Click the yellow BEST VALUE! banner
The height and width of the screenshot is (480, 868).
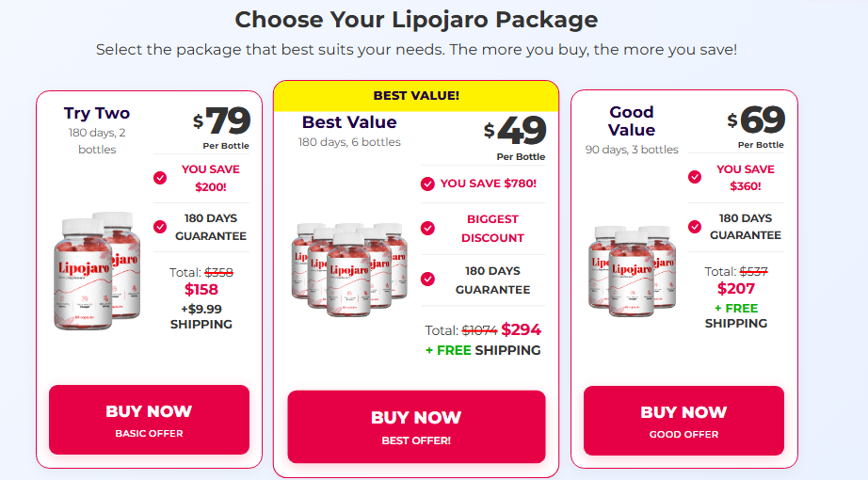tap(416, 96)
